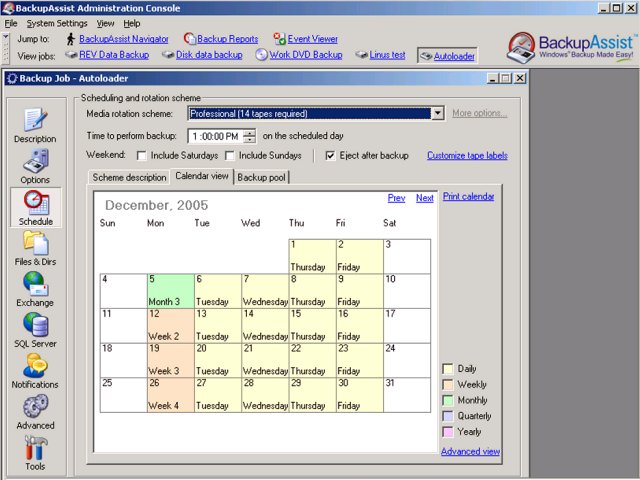Open REV Data Backup job link
This screenshot has width=640, height=480.
point(114,54)
